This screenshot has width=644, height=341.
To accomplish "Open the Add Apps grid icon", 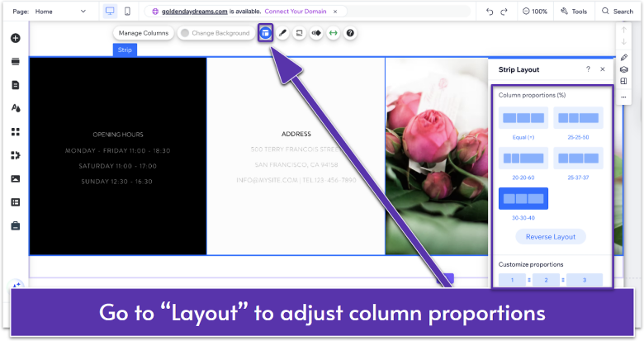I will pos(15,131).
